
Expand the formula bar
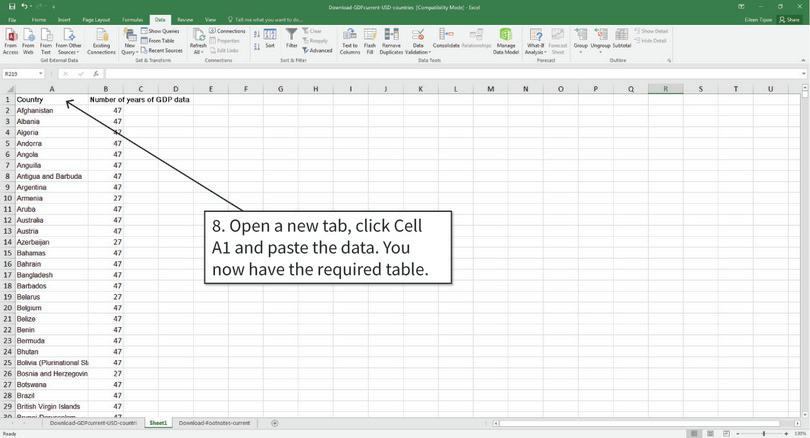pyautogui.click(x=804, y=74)
